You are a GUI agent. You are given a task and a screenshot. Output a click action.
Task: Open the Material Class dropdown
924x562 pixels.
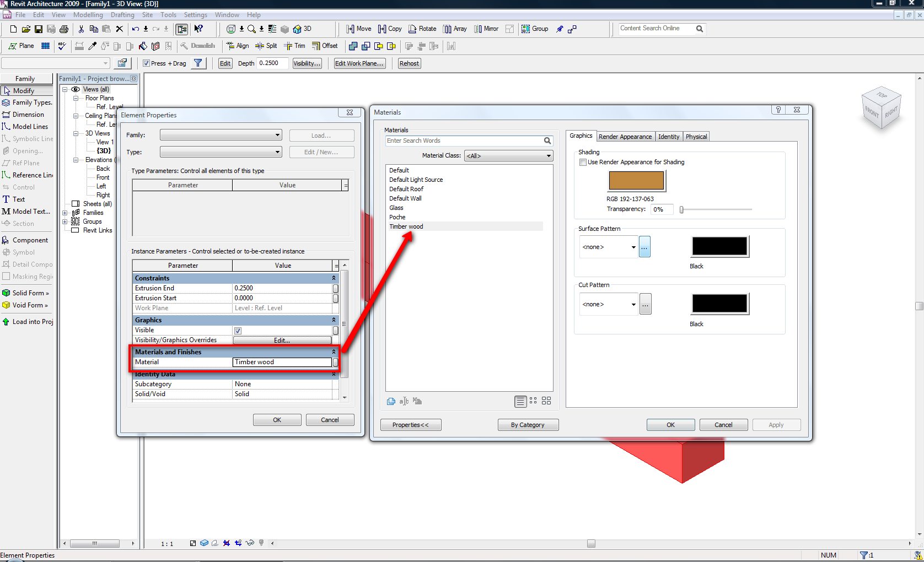click(508, 156)
